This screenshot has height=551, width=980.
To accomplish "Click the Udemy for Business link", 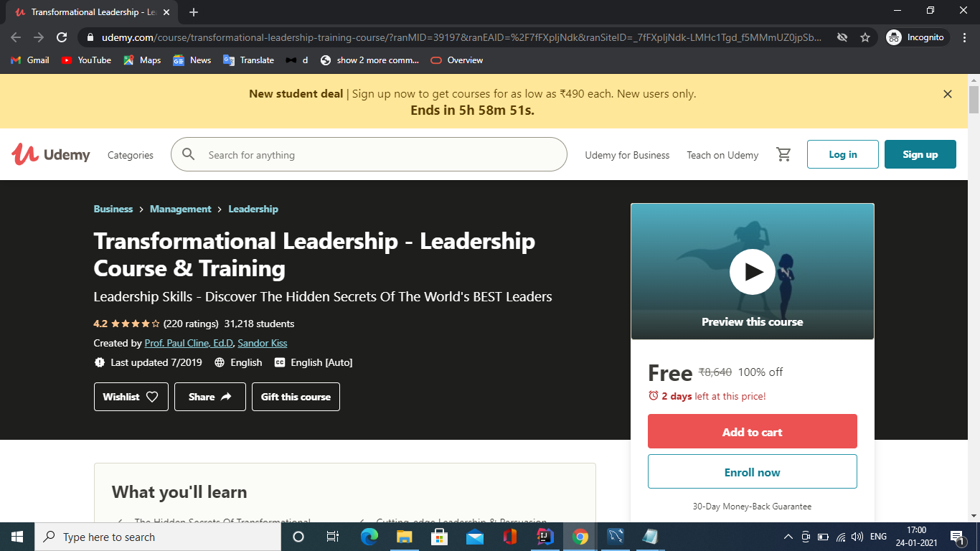I will coord(627,155).
